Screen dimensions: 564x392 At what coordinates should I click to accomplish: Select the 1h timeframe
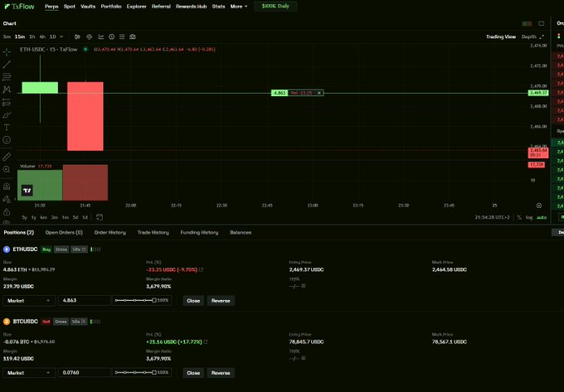click(32, 36)
